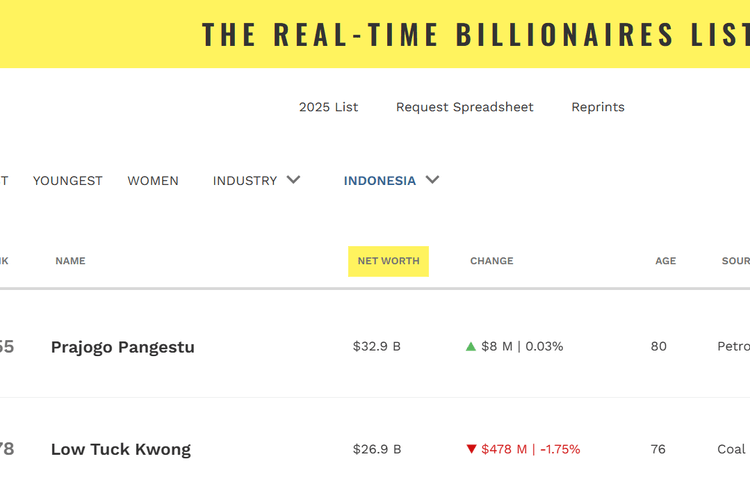Open Low Tuck Kwong's profile
The width and height of the screenshot is (750, 500).
(121, 450)
